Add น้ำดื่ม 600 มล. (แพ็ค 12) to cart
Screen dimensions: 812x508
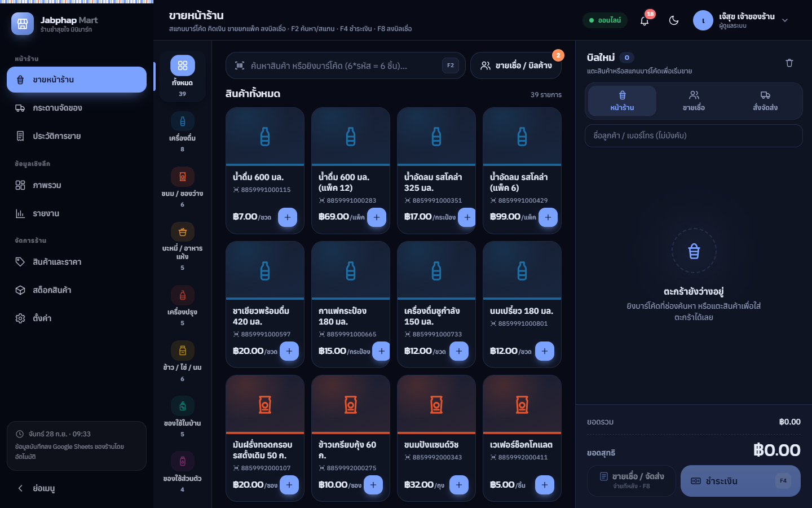[377, 217]
